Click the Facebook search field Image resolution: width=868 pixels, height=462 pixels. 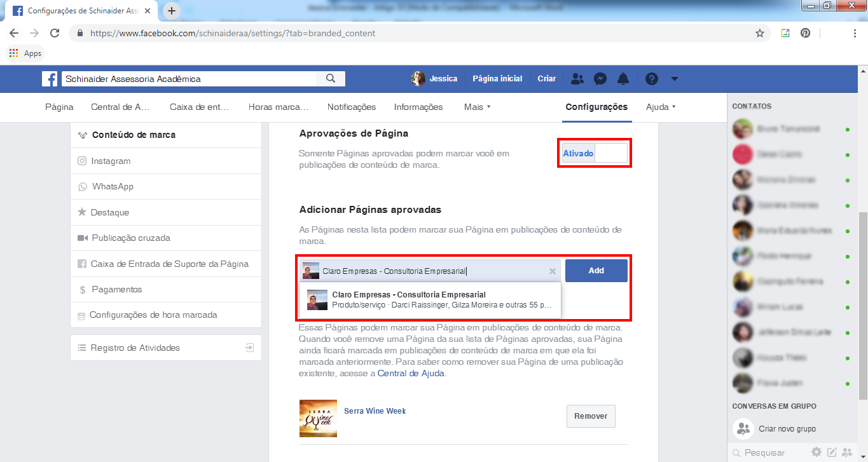[x=189, y=79]
